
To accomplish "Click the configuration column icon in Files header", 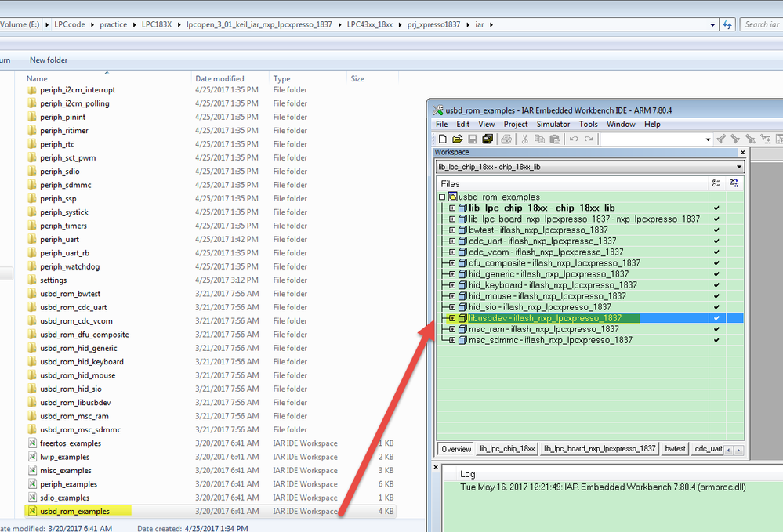I will click(x=716, y=183).
